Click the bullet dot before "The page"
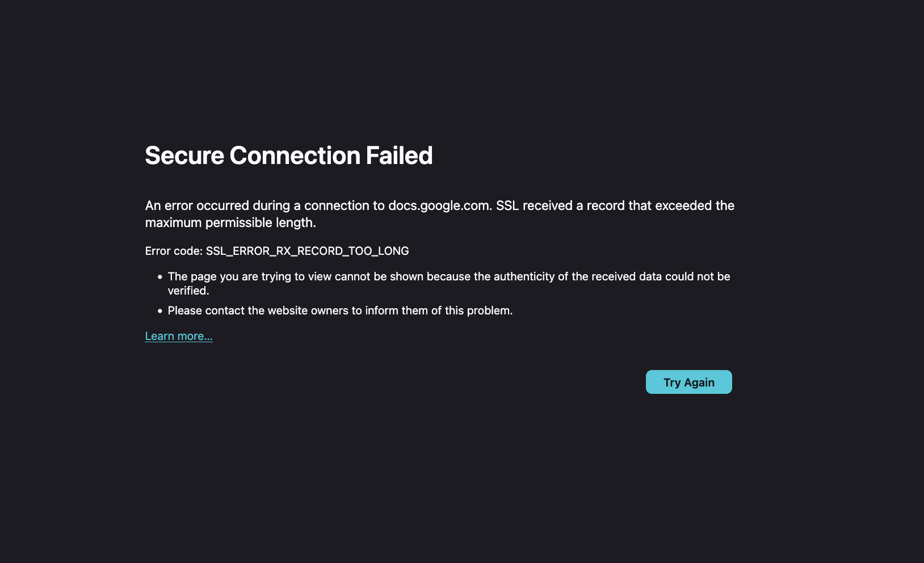The height and width of the screenshot is (563, 924). point(160,277)
